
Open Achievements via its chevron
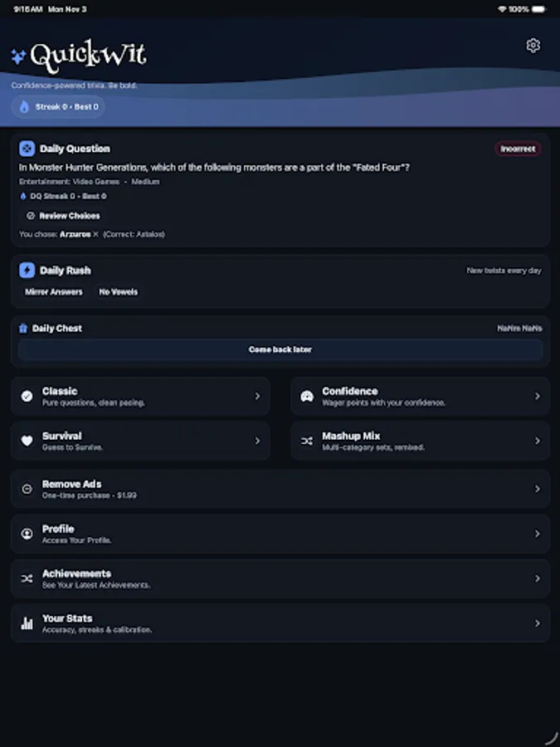pos(538,579)
